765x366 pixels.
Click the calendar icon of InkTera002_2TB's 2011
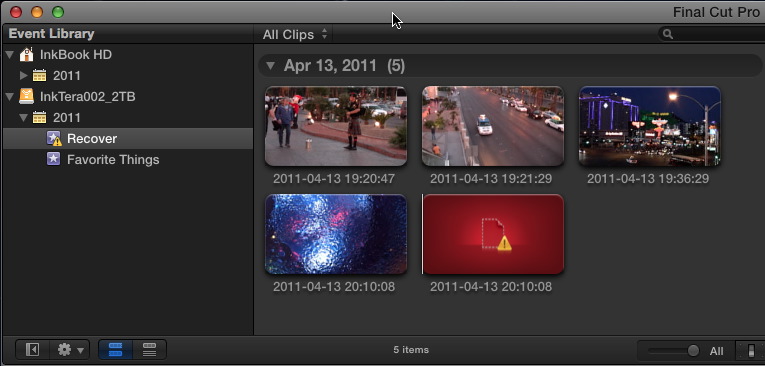coord(40,117)
